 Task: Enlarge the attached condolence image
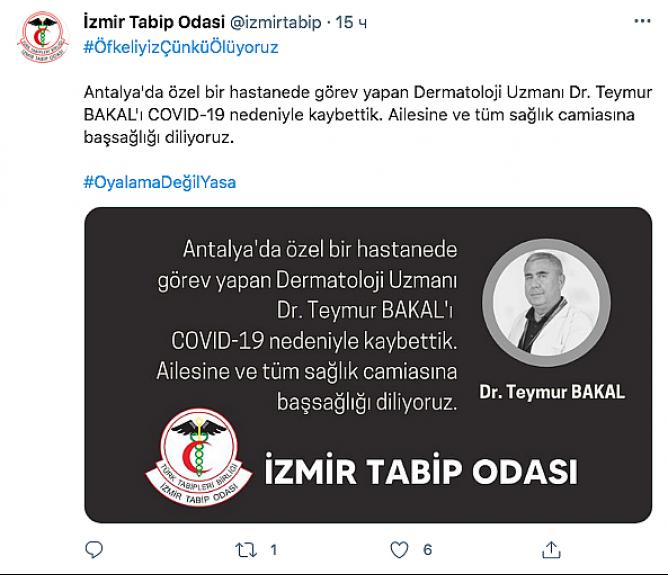368,365
